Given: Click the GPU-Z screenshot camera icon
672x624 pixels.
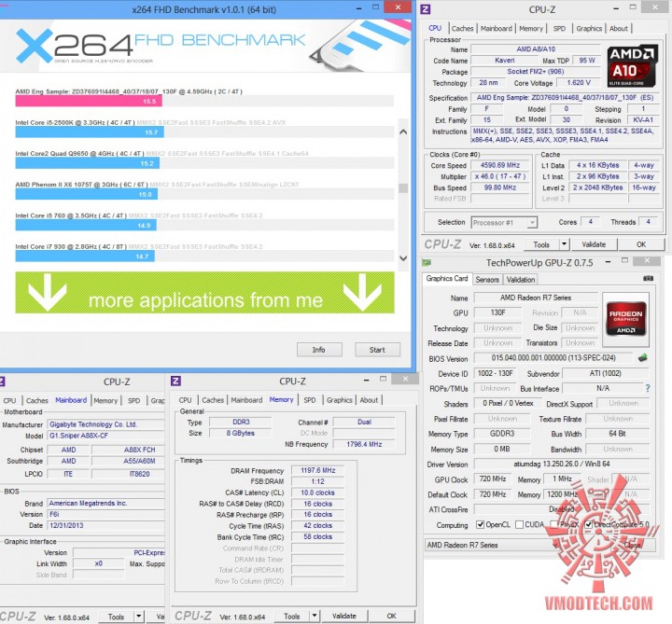Looking at the screenshot, I should (x=648, y=278).
